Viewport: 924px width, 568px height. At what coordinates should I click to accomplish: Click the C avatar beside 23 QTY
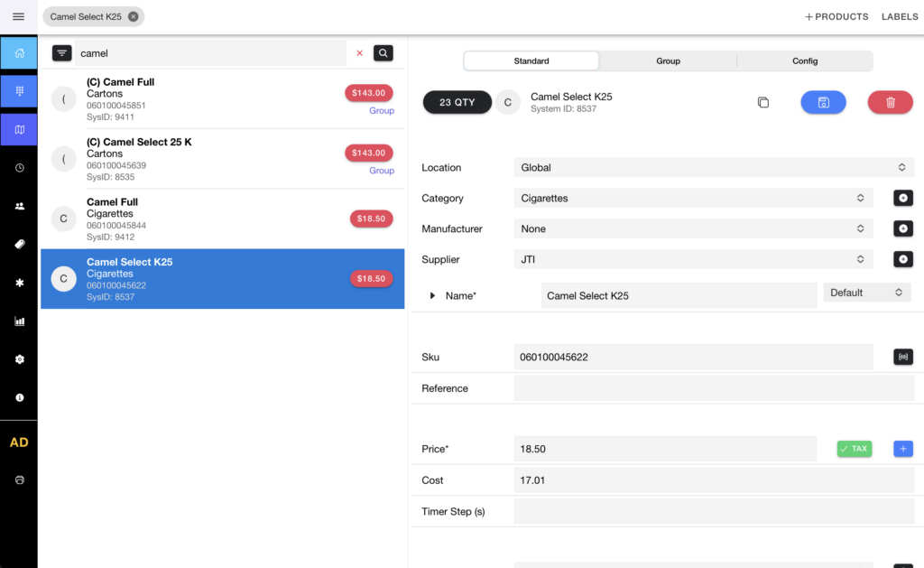click(x=507, y=103)
